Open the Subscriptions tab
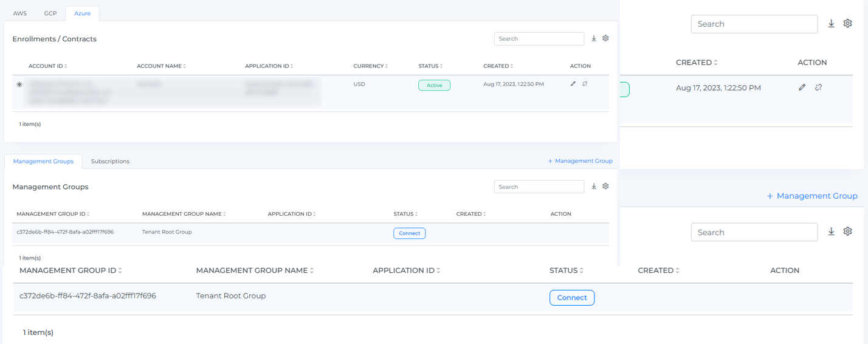This screenshot has width=868, height=344. click(x=110, y=161)
